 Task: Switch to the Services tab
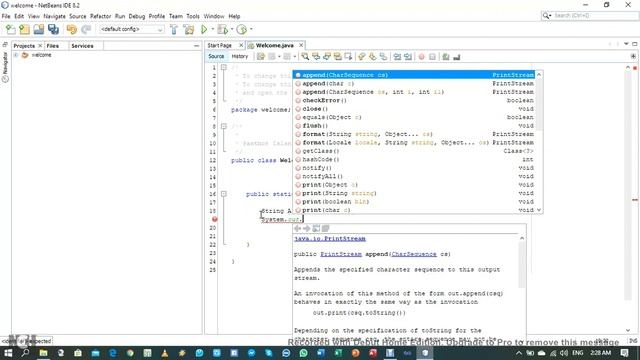click(x=82, y=46)
